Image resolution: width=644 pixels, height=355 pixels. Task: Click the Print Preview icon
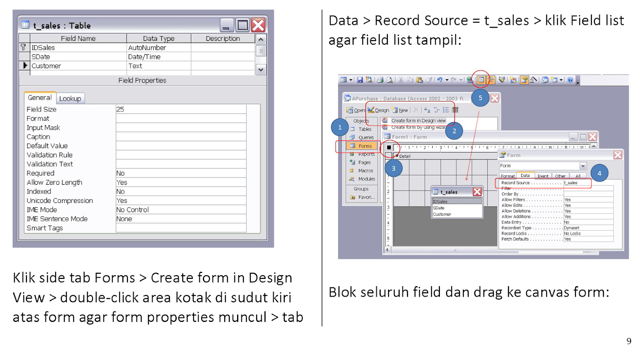390,80
